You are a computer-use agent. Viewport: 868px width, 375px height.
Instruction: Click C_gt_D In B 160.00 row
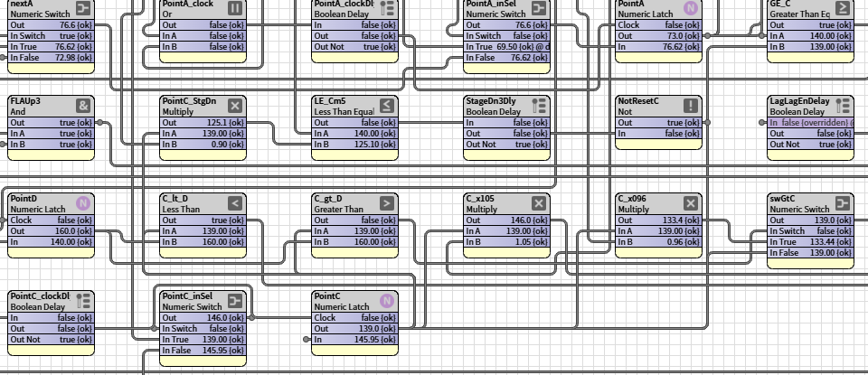(x=354, y=242)
